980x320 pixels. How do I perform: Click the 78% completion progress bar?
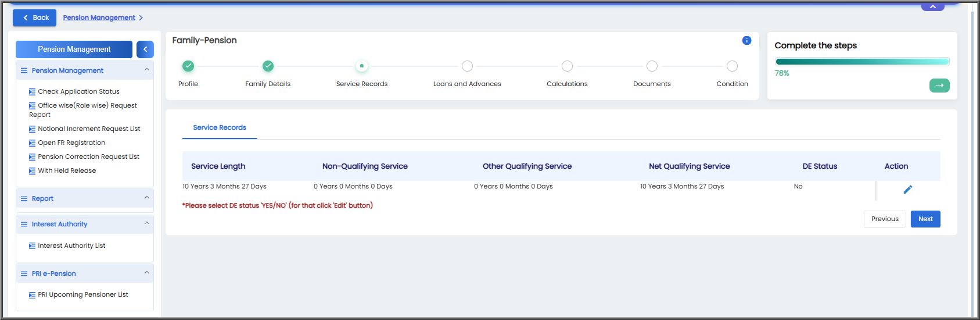click(x=862, y=62)
